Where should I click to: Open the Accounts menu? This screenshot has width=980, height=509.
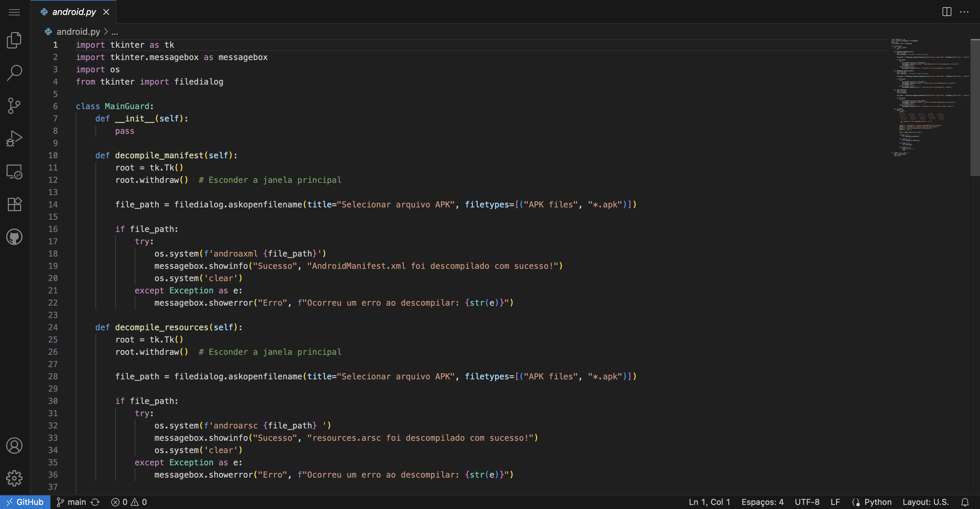click(14, 446)
